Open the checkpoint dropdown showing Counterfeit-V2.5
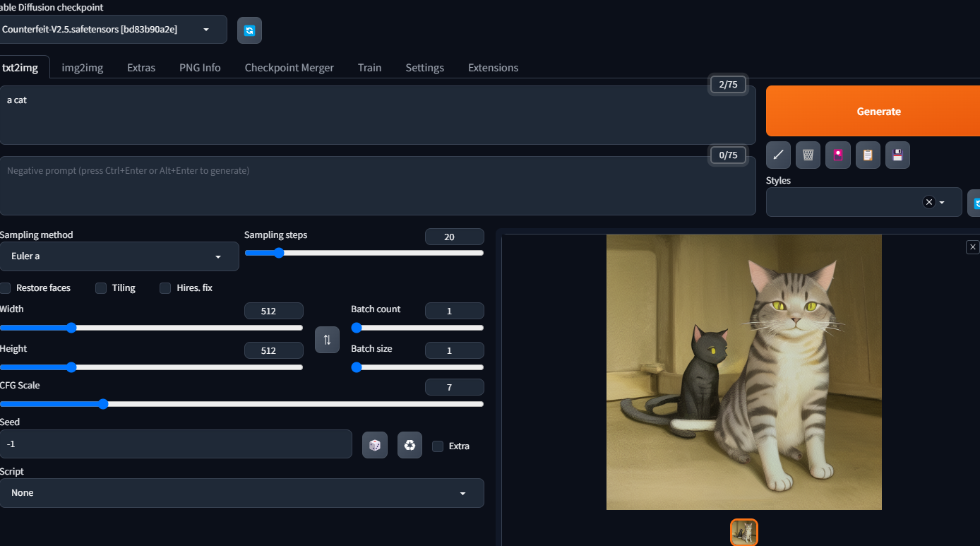Viewport: 980px width, 546px height. coord(113,30)
